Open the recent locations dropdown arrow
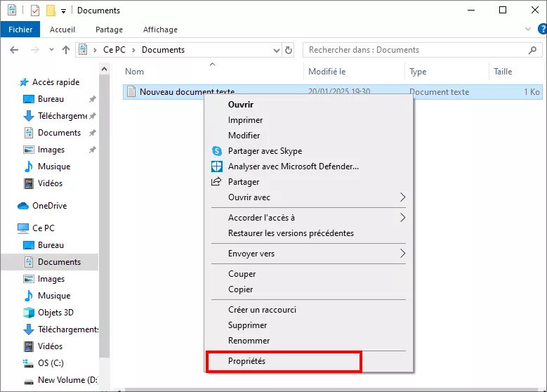Image resolution: width=547 pixels, height=392 pixels. tap(51, 50)
